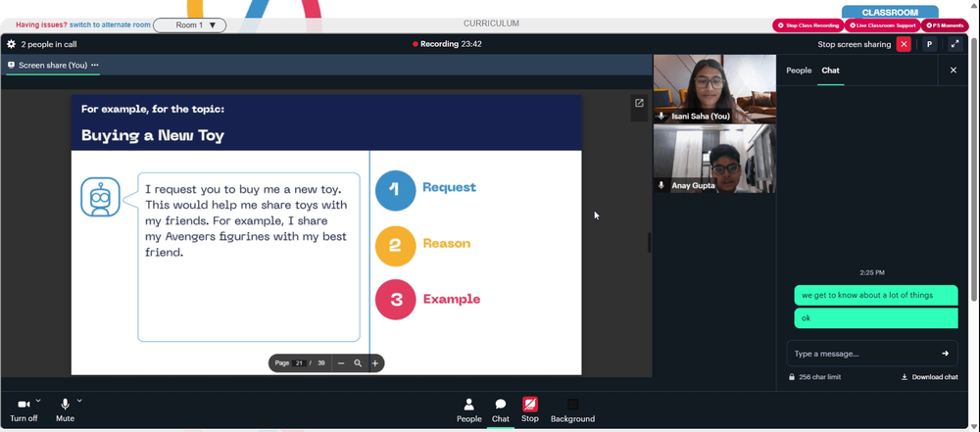Zoom in the slide with the plus button
This screenshot has width=980, height=432.
(375, 363)
